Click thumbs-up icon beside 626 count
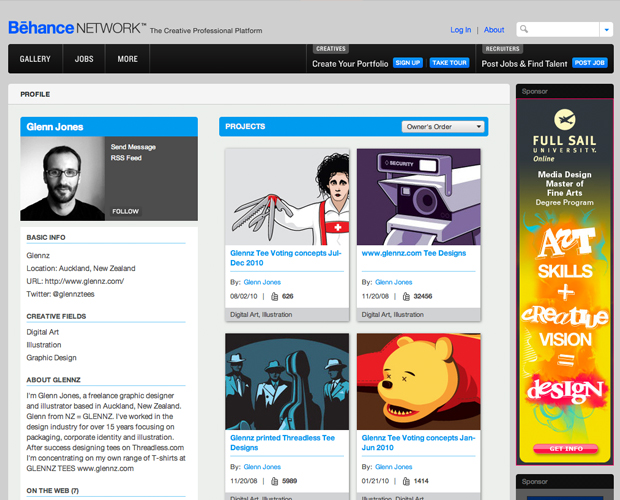Viewport: 620px width, 500px height. 274,296
